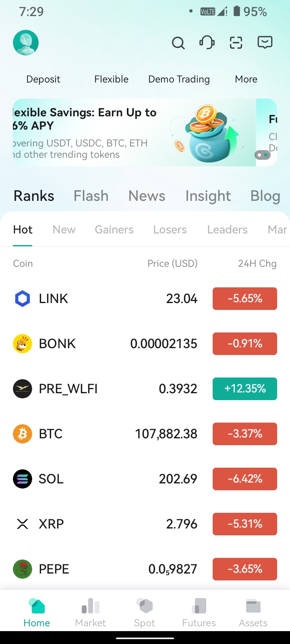Open the News section tab
Image resolution: width=290 pixels, height=644 pixels.
coord(147,196)
